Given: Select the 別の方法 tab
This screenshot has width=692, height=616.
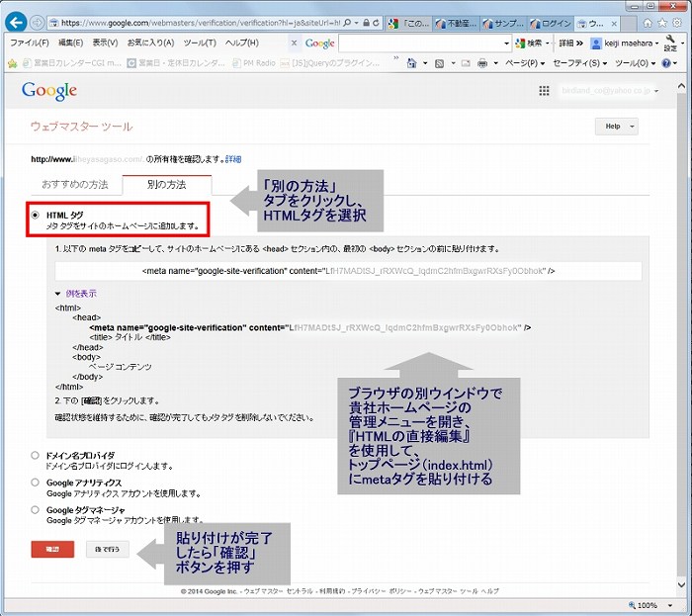Looking at the screenshot, I should (167, 185).
